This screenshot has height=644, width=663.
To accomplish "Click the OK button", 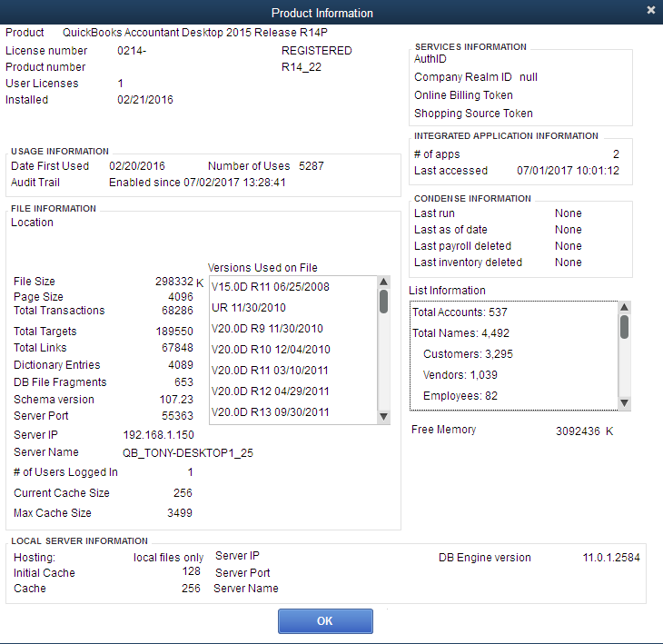I will [x=325, y=620].
